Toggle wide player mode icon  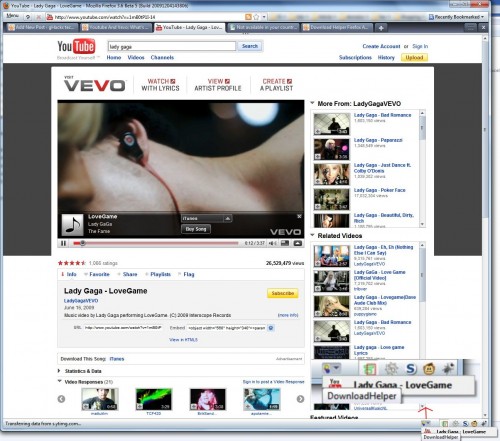pos(285,243)
